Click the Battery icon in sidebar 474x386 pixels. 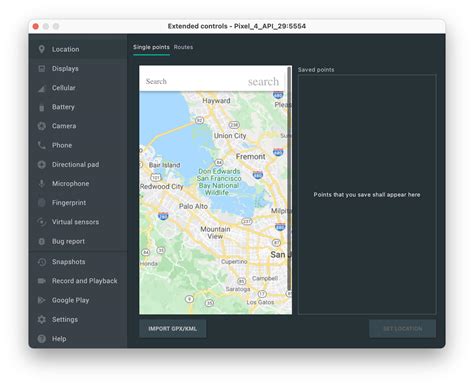coord(41,107)
